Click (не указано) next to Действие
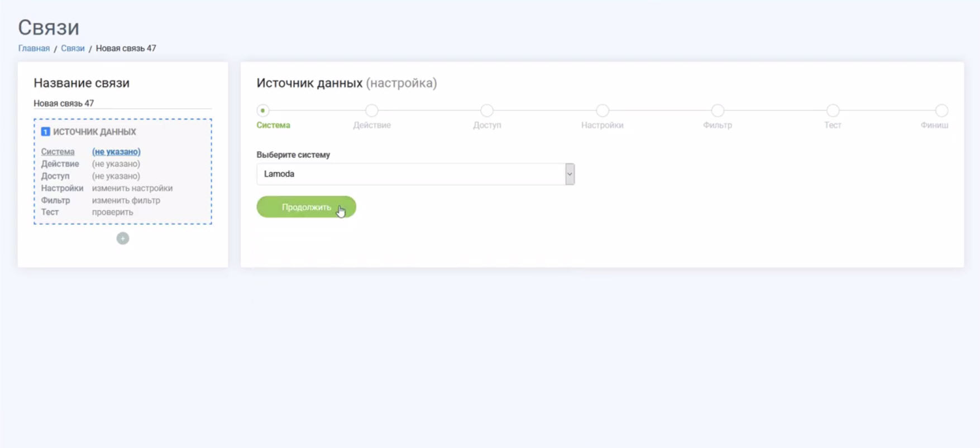This screenshot has height=448, width=980. click(x=116, y=164)
